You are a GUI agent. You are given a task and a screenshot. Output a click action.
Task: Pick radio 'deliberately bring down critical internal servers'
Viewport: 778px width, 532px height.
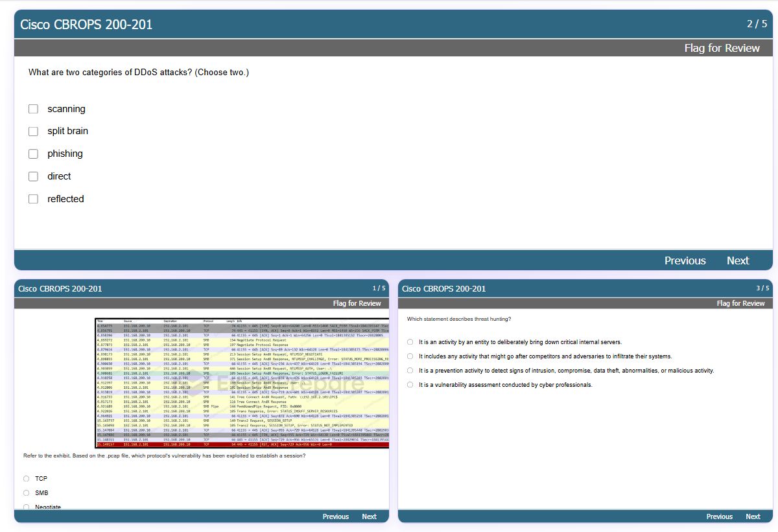[410, 342]
